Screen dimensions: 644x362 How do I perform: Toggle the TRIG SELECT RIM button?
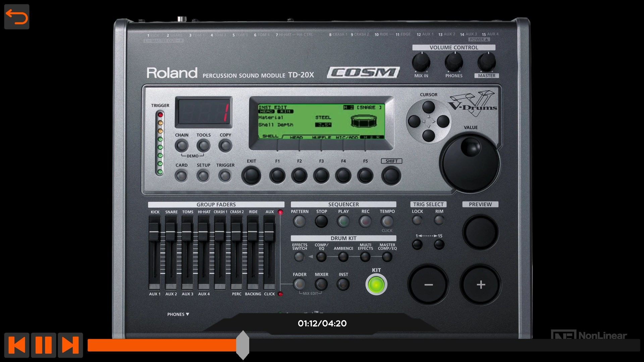(x=439, y=220)
